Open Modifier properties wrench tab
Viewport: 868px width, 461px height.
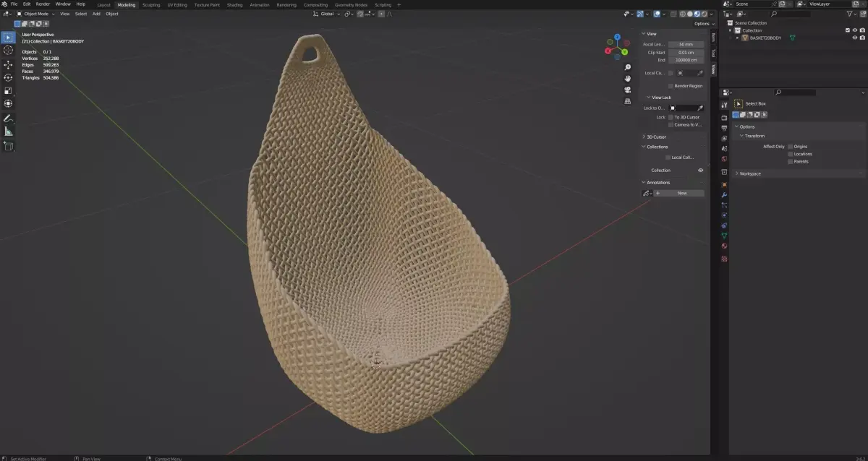point(724,194)
